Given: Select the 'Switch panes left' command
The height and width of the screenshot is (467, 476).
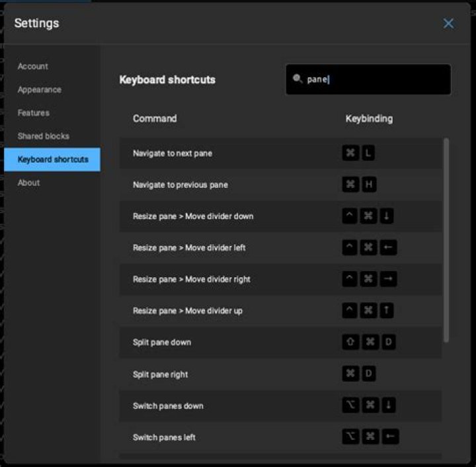Looking at the screenshot, I should pos(280,437).
